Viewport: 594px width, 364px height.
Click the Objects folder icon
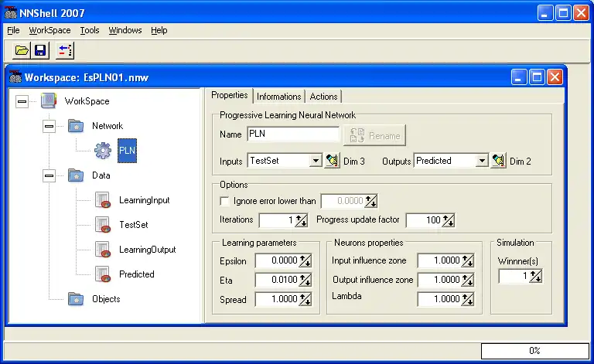76,299
